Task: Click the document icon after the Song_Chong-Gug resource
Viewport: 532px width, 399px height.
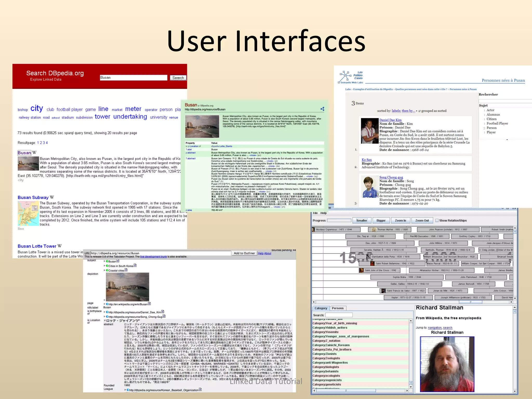Action: tap(164, 316)
